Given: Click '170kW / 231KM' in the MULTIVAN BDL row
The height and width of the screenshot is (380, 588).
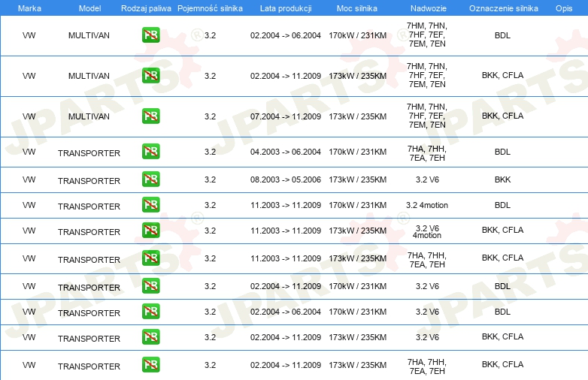Looking at the screenshot, I should pos(357,35).
